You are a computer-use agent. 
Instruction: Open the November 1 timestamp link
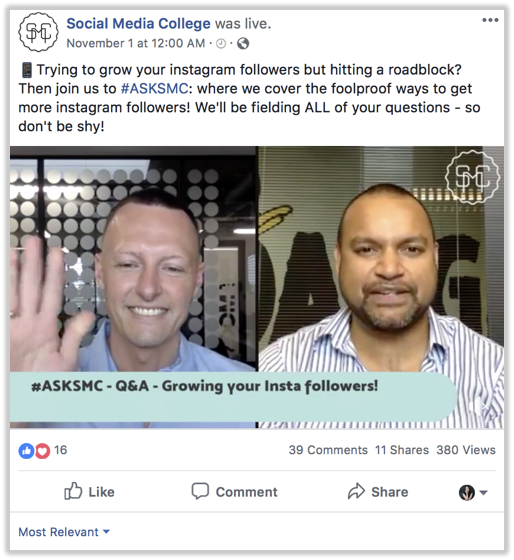point(136,44)
